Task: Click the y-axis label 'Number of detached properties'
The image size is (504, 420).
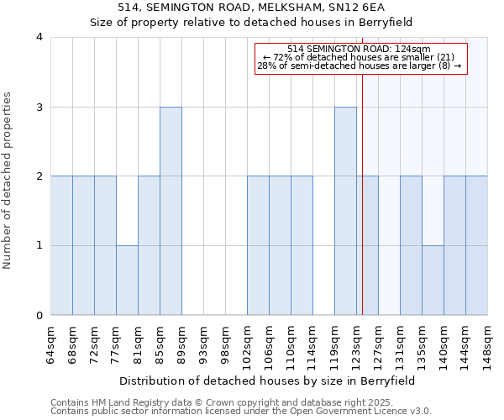Action: pyautogui.click(x=8, y=176)
